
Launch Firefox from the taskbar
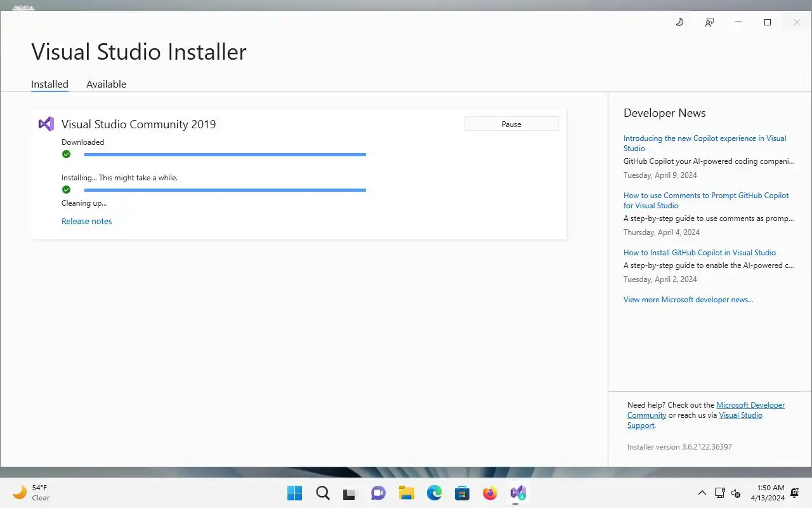coord(490,493)
